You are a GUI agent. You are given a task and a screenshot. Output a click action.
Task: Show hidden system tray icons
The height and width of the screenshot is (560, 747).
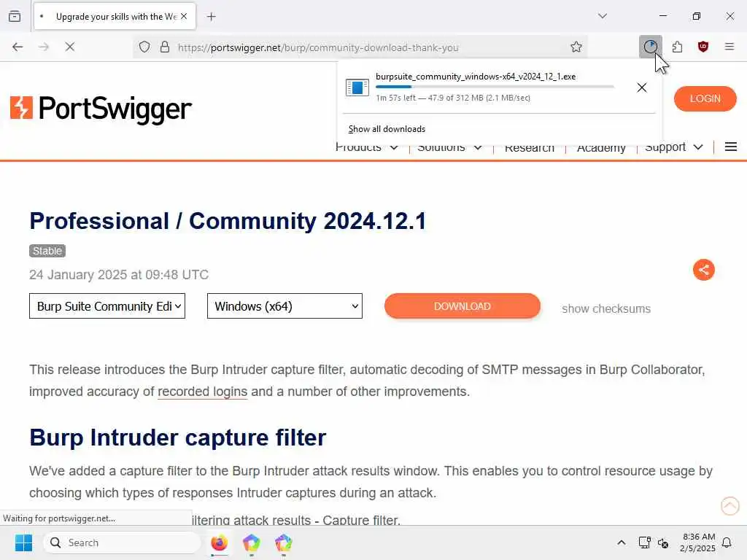622,542
